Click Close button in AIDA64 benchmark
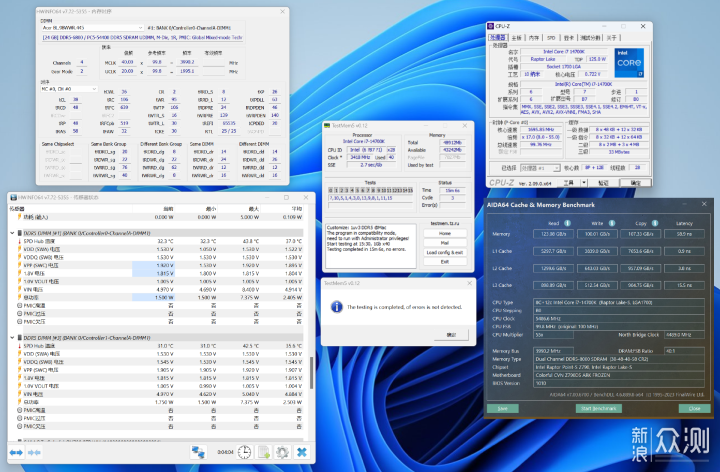This screenshot has width=720, height=472. (694, 409)
